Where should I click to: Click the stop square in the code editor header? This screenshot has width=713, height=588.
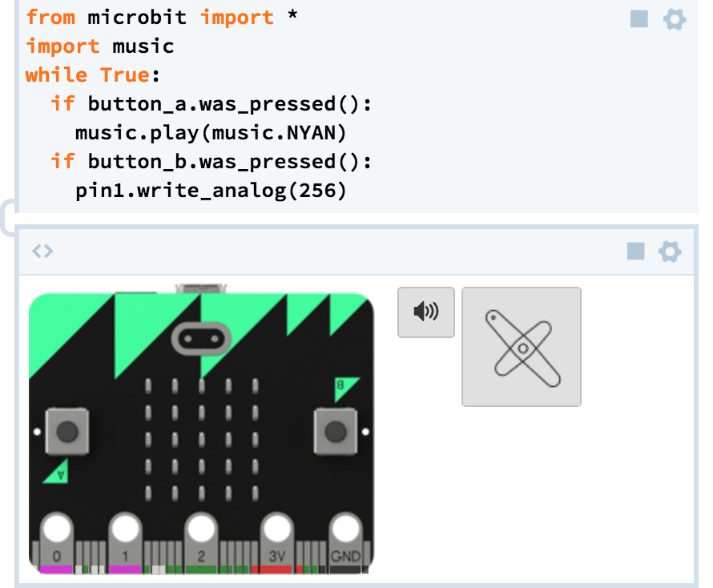coord(638,18)
